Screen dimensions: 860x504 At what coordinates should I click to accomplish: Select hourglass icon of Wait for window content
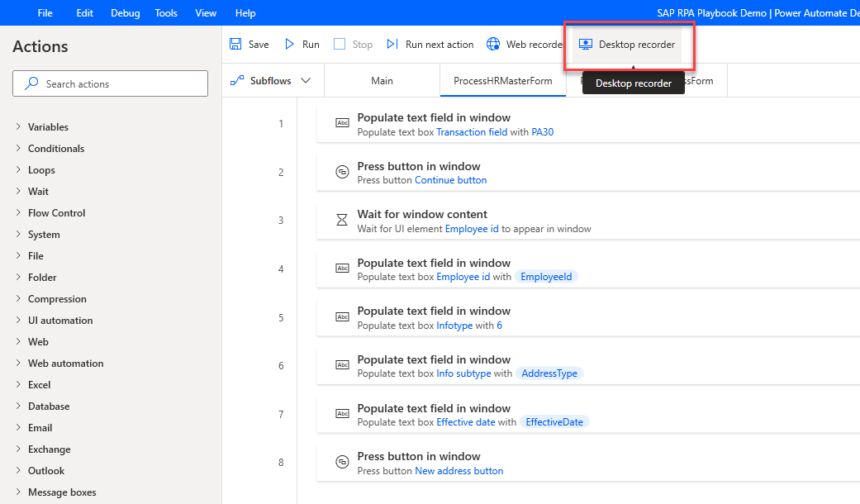coord(342,220)
